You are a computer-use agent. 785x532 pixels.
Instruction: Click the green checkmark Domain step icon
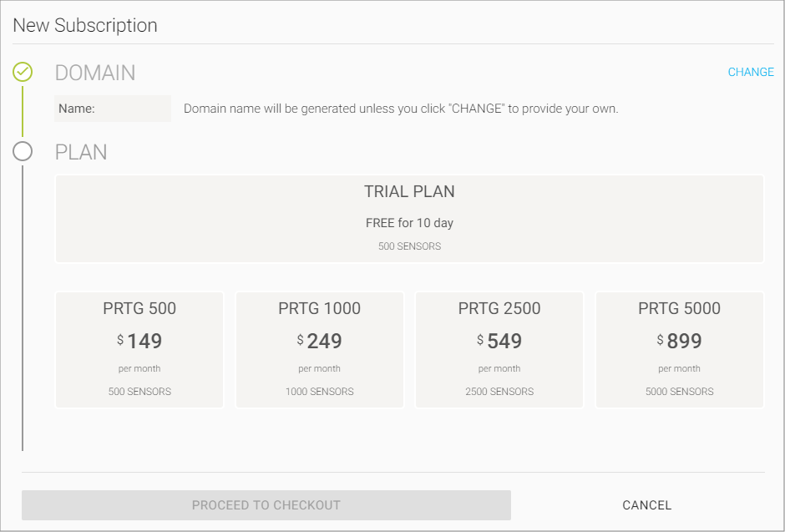tap(23, 72)
